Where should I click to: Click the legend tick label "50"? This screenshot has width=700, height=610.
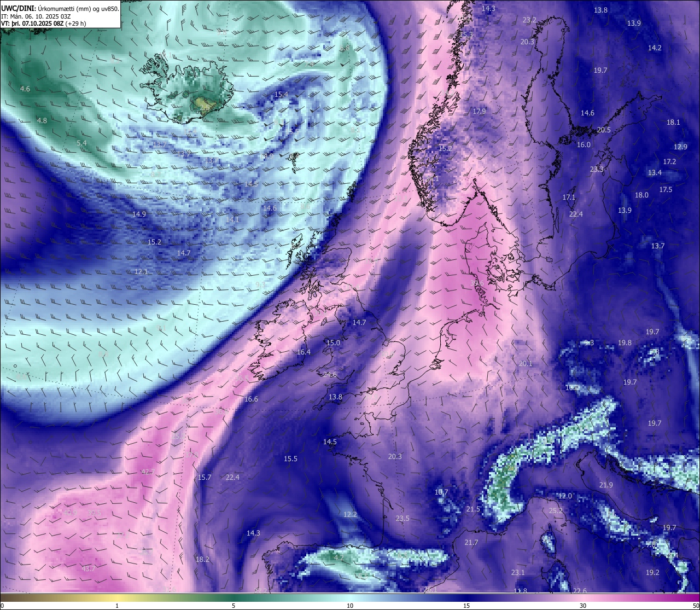pyautogui.click(x=696, y=606)
